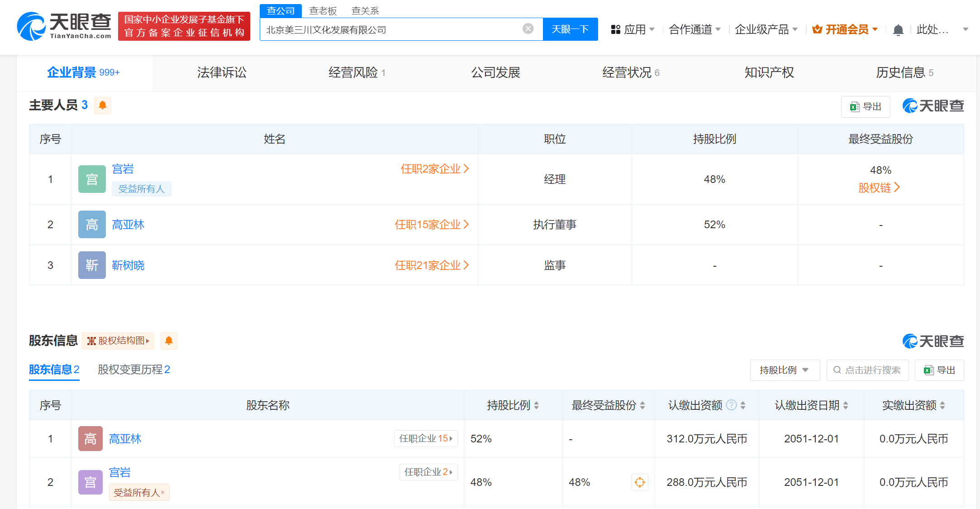
Task: Export the shareholder table with 导出
Action: pyautogui.click(x=939, y=370)
